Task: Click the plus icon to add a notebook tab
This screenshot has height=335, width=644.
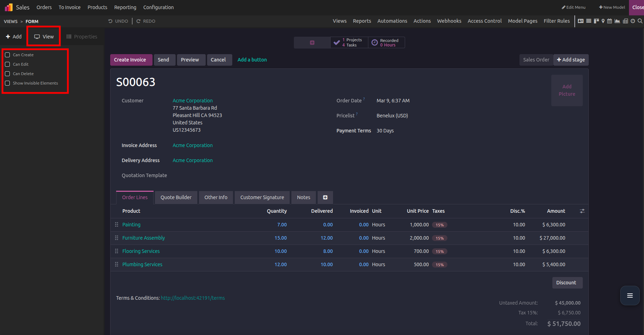Action: pos(325,197)
